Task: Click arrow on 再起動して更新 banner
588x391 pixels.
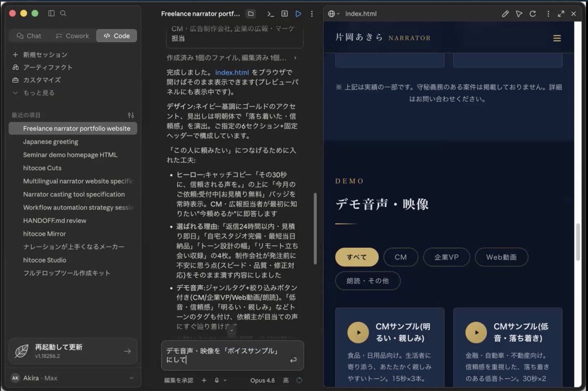Action: click(127, 351)
